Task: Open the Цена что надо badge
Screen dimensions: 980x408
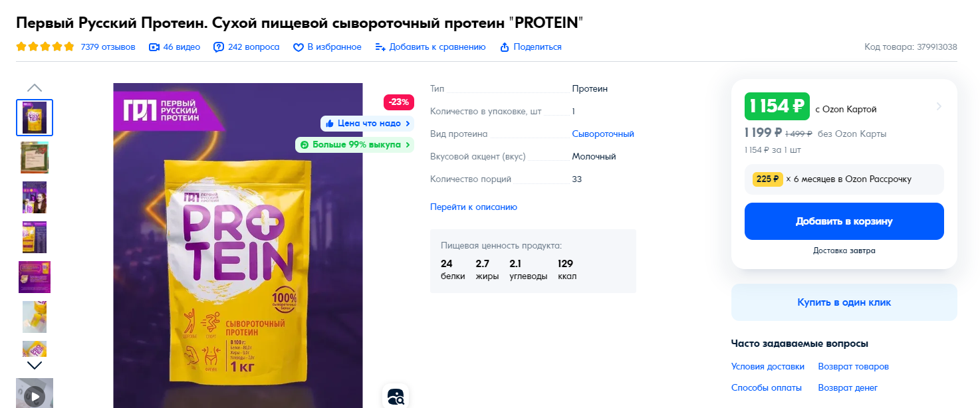Action: point(367,123)
